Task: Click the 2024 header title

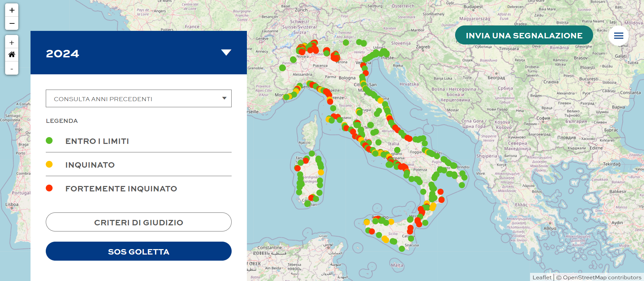Action: 63,54
